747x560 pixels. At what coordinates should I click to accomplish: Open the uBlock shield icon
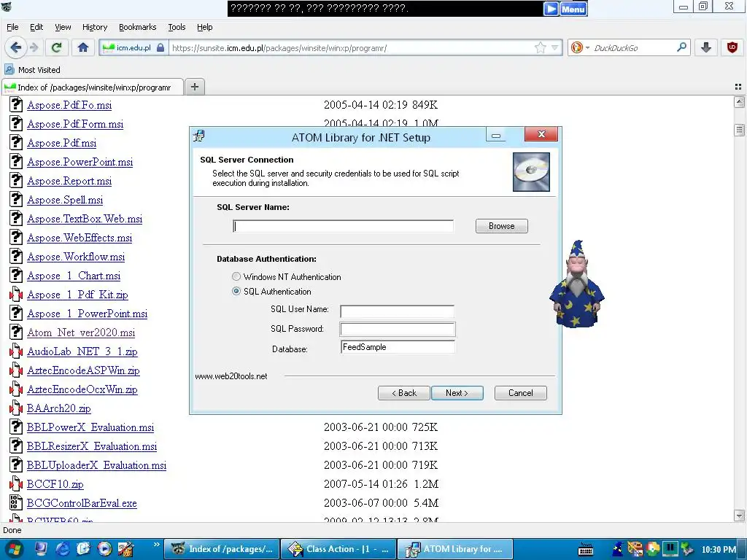[x=732, y=47]
